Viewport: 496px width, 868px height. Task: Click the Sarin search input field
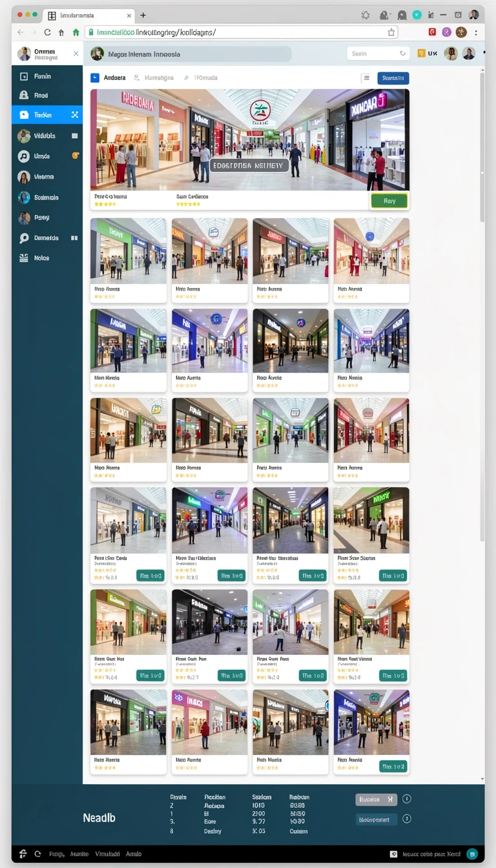click(x=378, y=54)
